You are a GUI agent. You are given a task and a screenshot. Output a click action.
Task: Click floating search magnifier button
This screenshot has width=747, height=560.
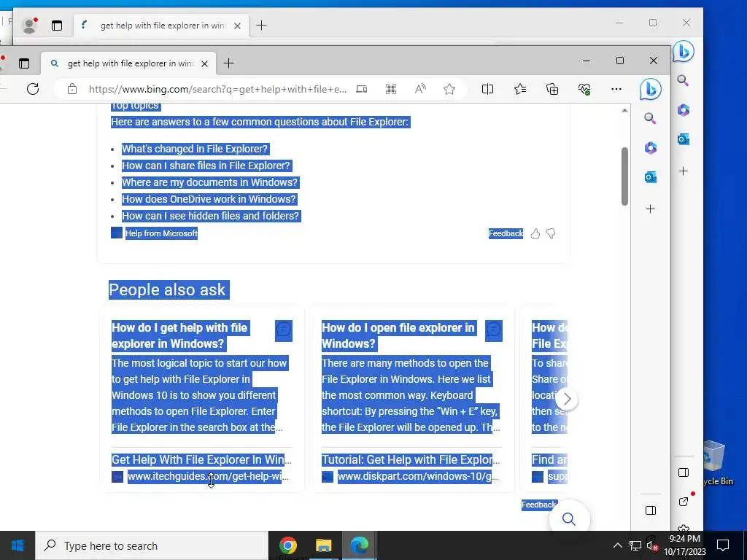coord(569,518)
